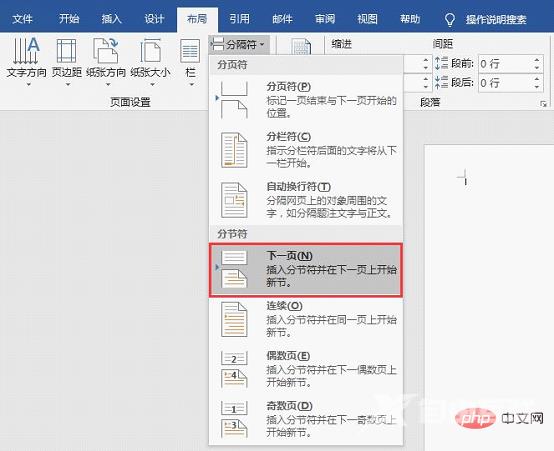The width and height of the screenshot is (554, 451).
Task: Open the 段落 dialog launcher
Action: click(543, 104)
